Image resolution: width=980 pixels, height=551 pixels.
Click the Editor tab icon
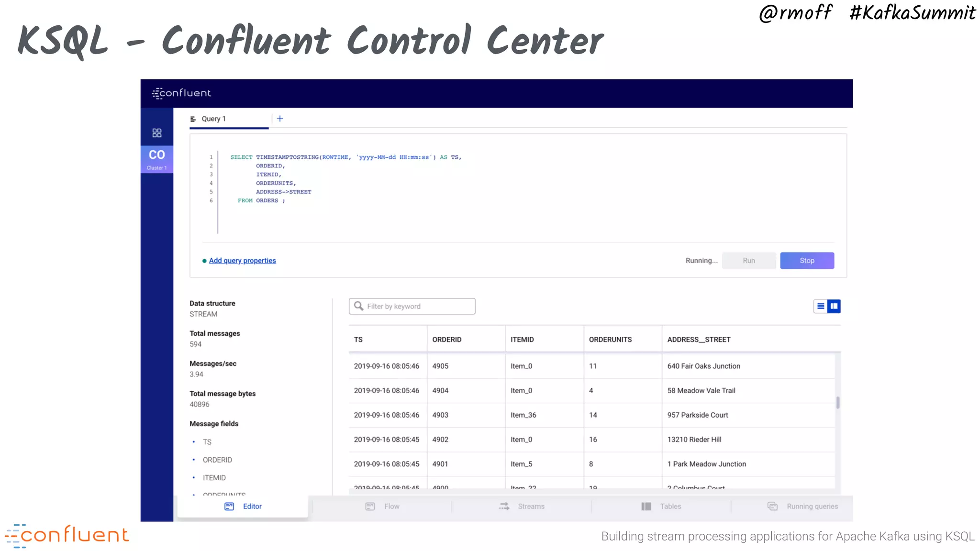pos(229,507)
